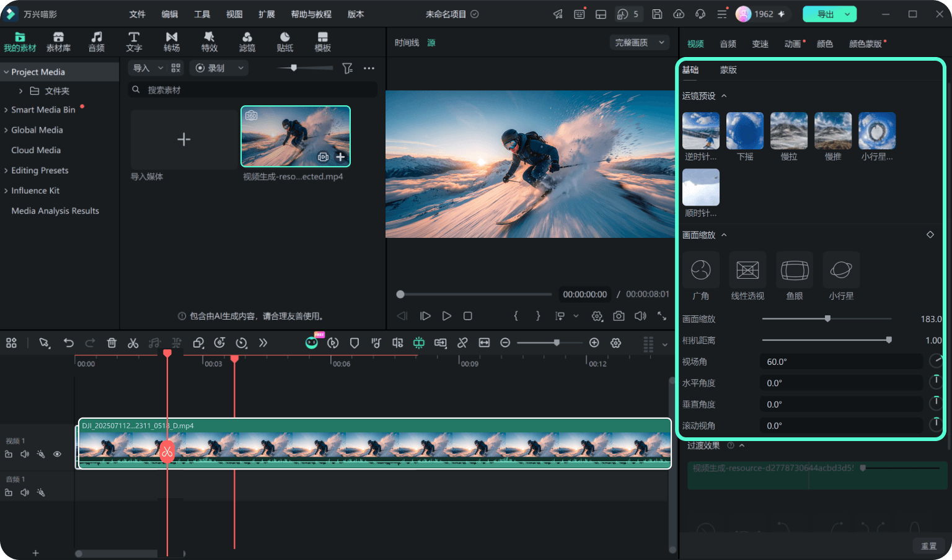952x560 pixels.
Task: Open the 特效 effects tab icon
Action: [x=209, y=42]
